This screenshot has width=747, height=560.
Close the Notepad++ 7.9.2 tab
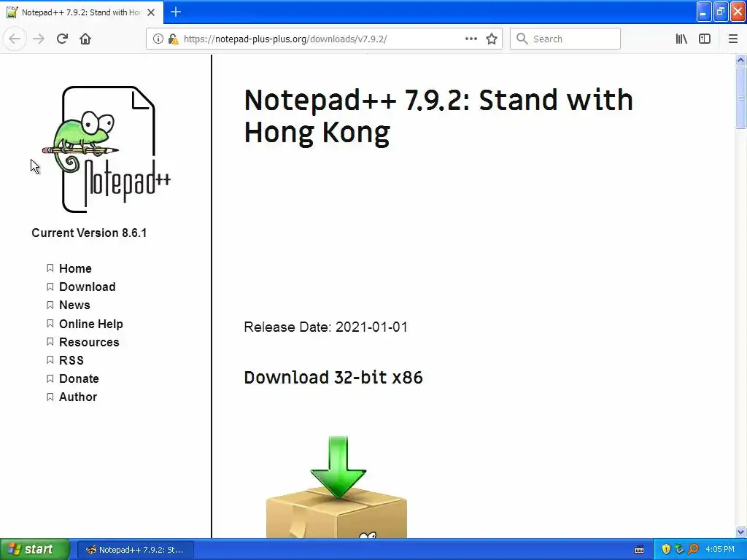click(x=151, y=12)
